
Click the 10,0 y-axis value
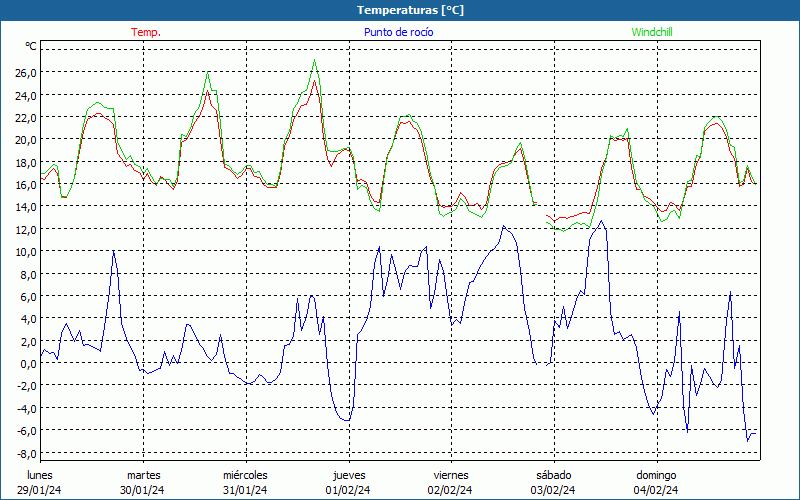(26, 252)
